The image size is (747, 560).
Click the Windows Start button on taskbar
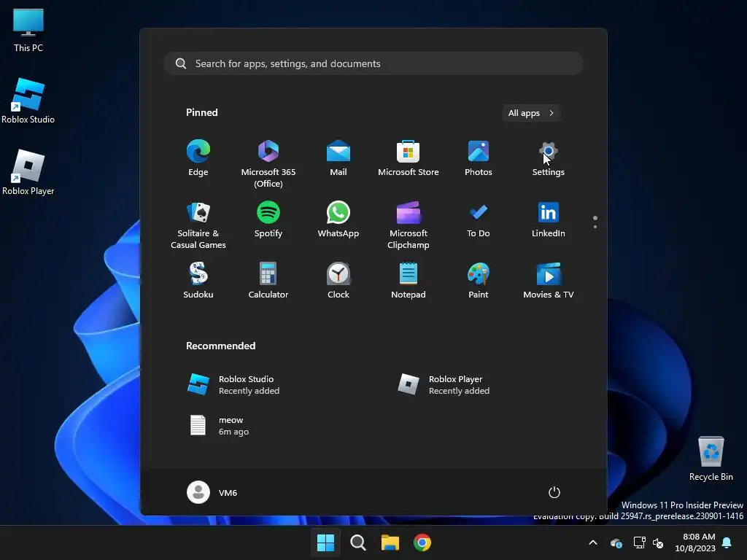point(325,542)
